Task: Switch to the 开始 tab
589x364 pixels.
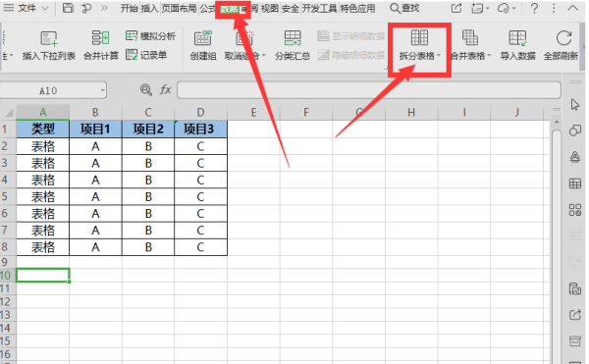Action: tap(129, 8)
